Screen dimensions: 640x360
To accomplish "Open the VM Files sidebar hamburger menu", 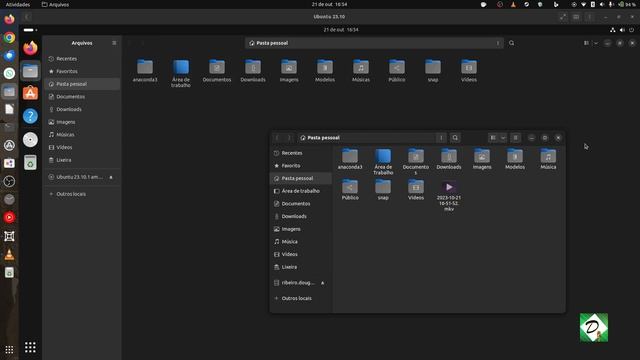I will pos(114,43).
